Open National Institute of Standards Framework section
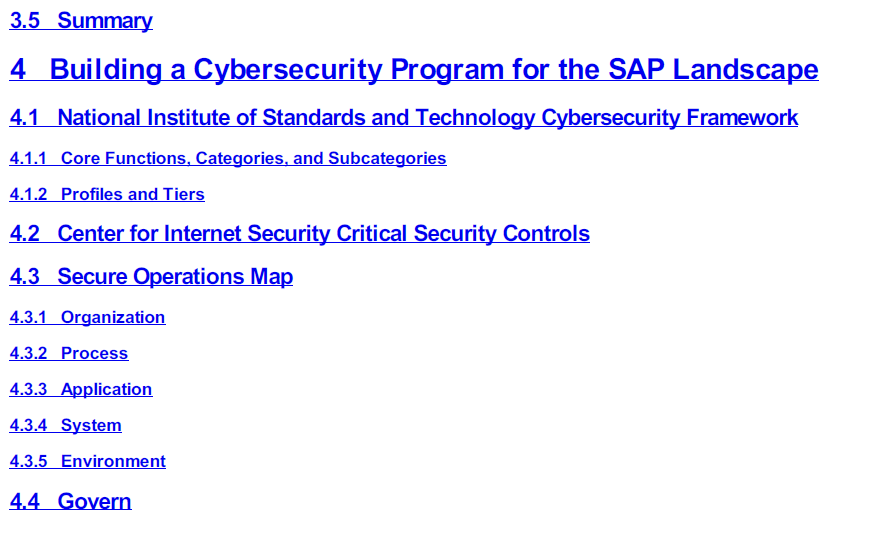 coord(427,118)
